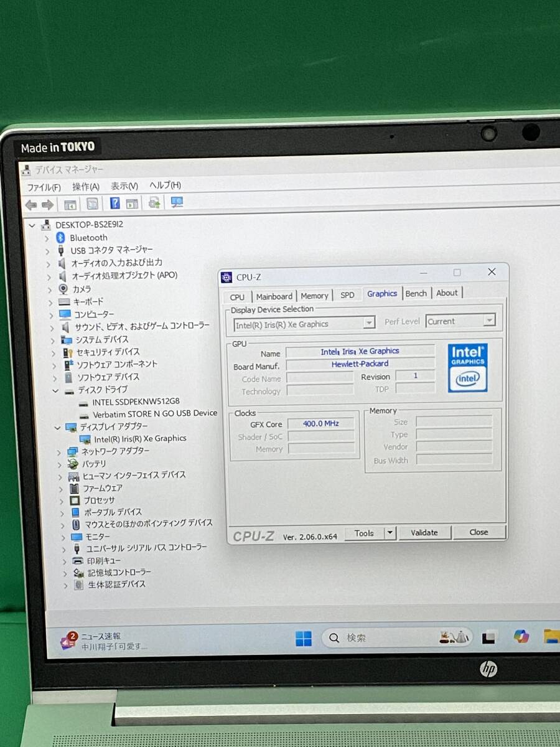Switch to the Mainboard tab
Image resolution: width=560 pixels, height=747 pixels.
pos(274,296)
